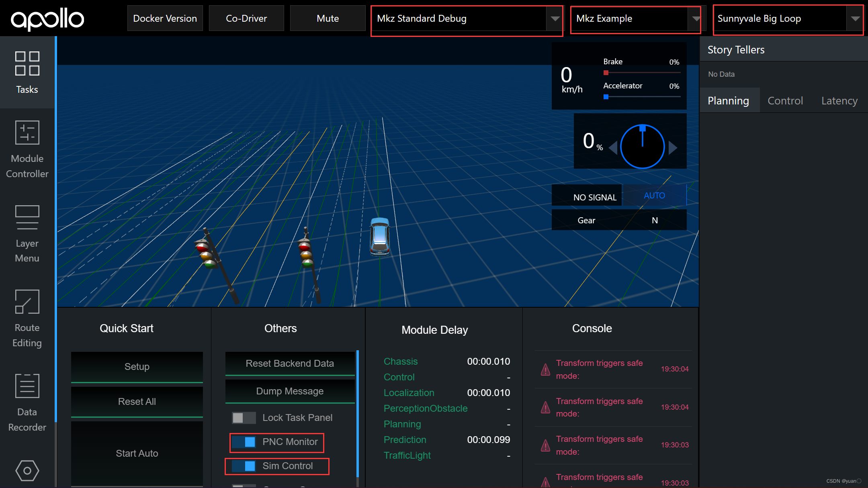
Task: Click the Dump Message button
Action: pos(290,391)
